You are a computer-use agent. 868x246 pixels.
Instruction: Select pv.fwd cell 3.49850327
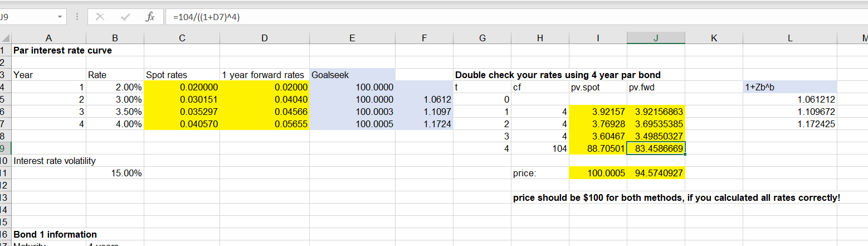pyautogui.click(x=656, y=136)
